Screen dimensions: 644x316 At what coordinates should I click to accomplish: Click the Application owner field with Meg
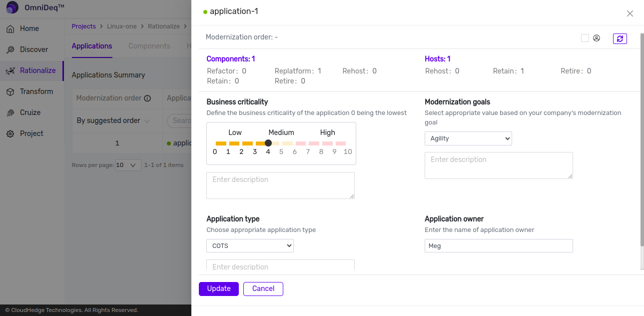(499, 246)
